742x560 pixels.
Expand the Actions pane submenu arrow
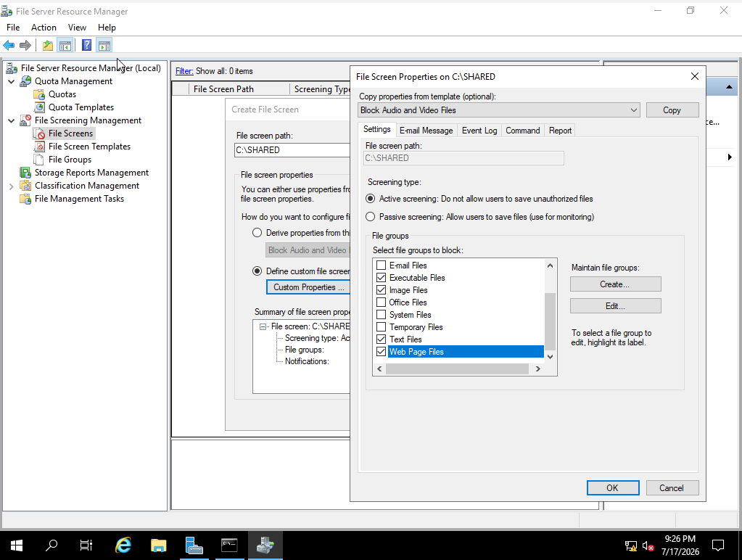click(x=730, y=157)
